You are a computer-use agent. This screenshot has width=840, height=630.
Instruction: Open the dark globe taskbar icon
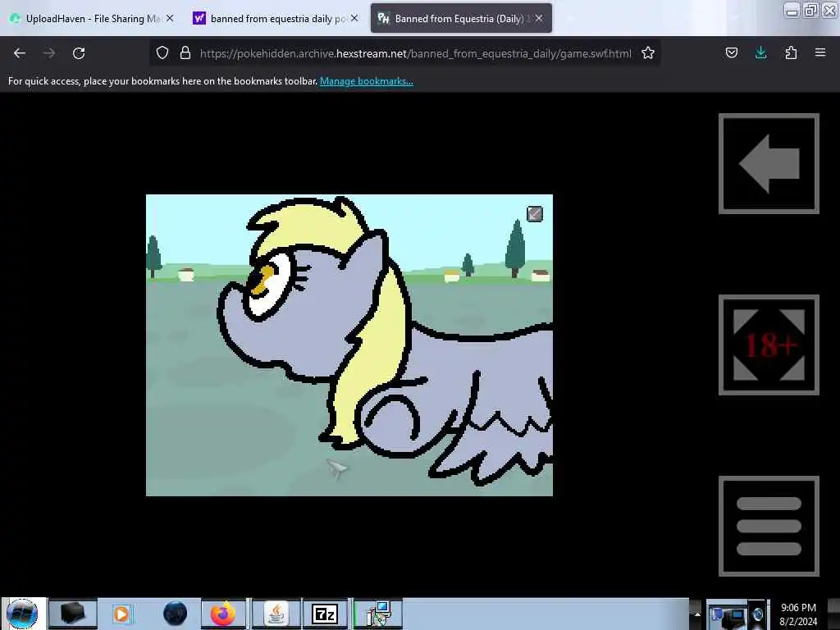[176, 614]
